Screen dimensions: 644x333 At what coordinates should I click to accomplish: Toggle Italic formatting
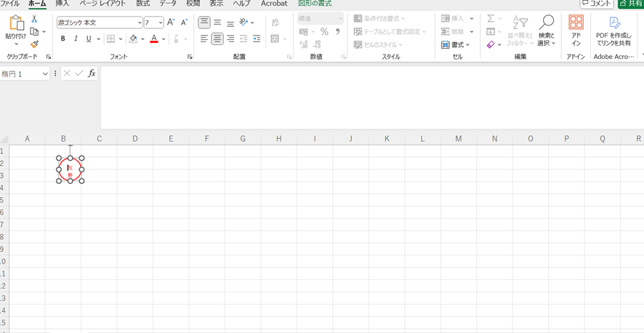pyautogui.click(x=76, y=39)
